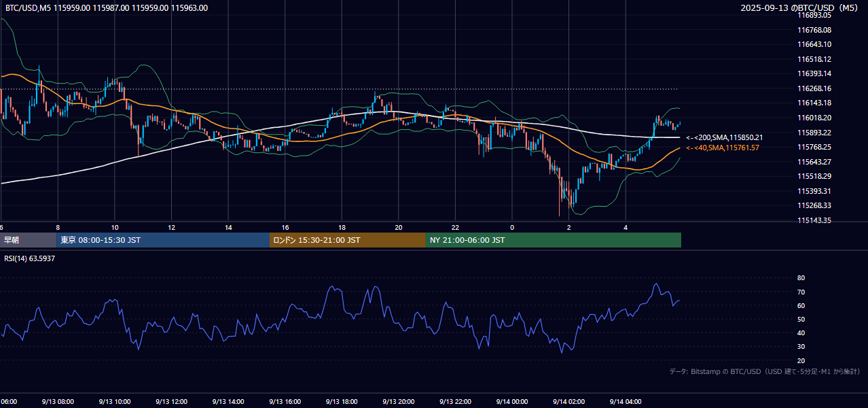Click the chart title '2025-09-13 のBTC/USD (M5)'
Screen dimensions: 868x408
800,8
